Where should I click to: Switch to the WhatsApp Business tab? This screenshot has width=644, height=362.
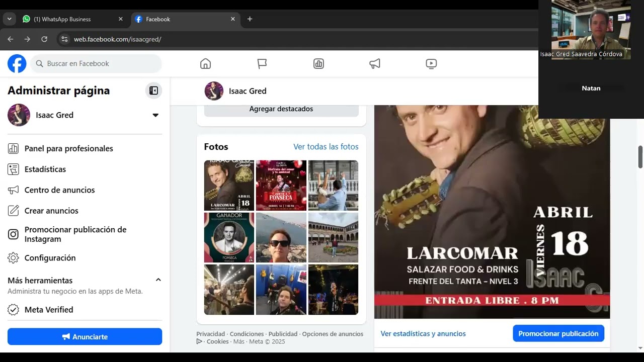[73, 19]
